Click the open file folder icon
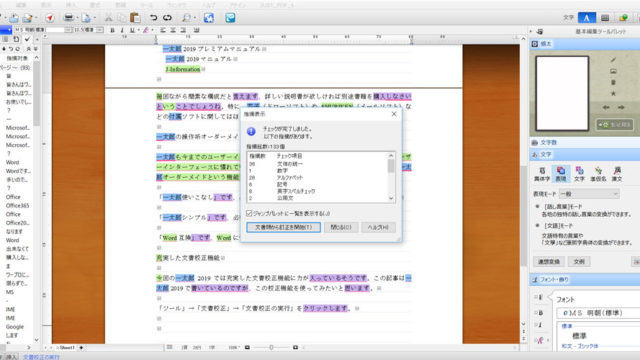The height and width of the screenshot is (360, 640). pyautogui.click(x=14, y=18)
